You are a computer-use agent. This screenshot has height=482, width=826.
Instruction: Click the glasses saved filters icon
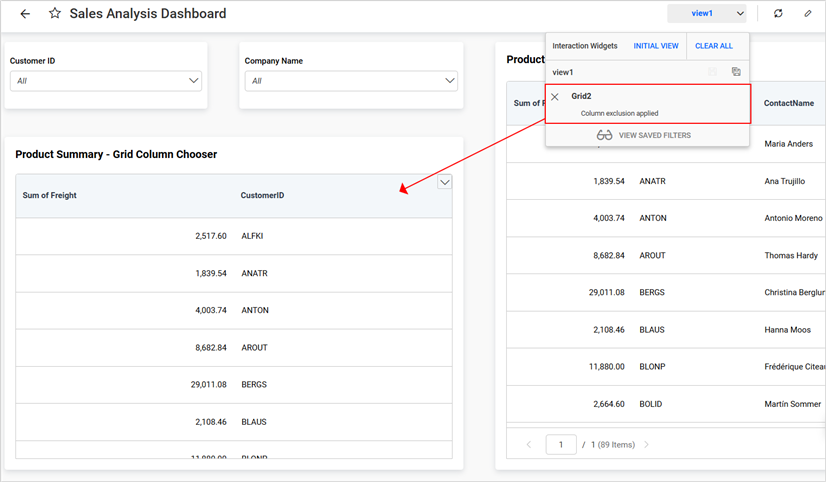pyautogui.click(x=604, y=135)
